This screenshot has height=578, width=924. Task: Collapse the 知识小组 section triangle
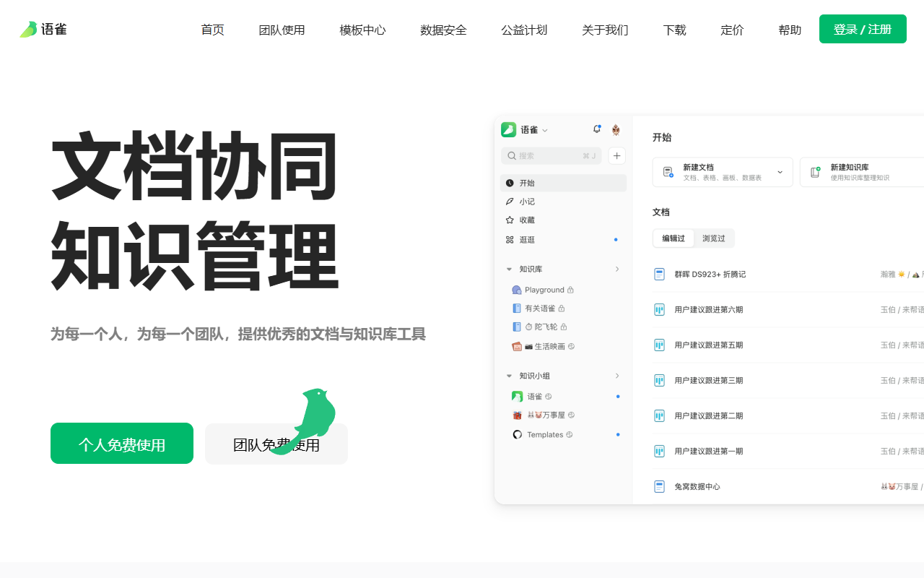pos(509,376)
